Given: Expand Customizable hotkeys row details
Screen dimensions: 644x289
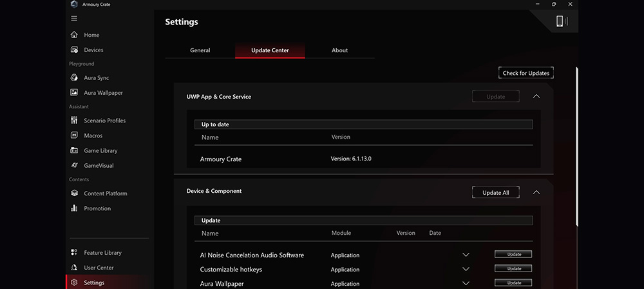Looking at the screenshot, I should (466, 269).
